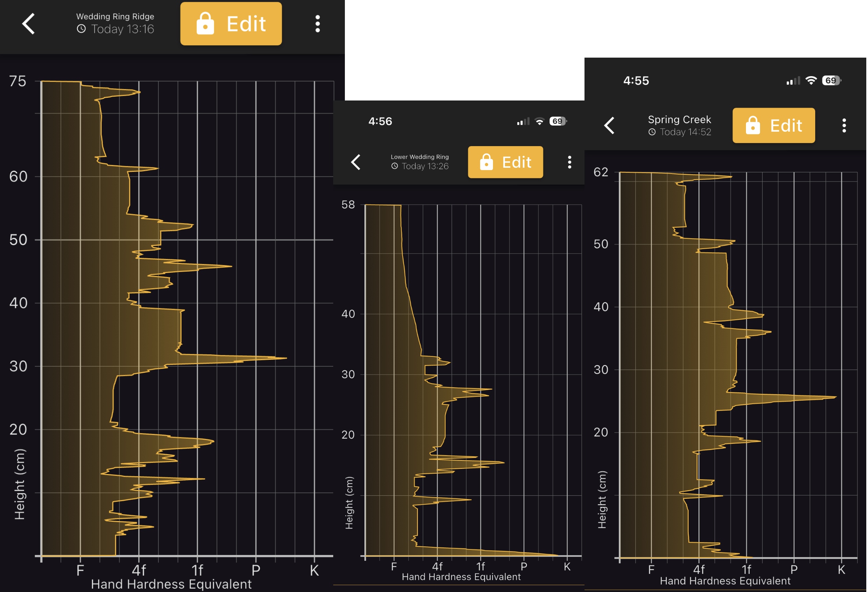Tap clock icon beside Today 13:16
The width and height of the screenshot is (868, 592).
(x=81, y=29)
